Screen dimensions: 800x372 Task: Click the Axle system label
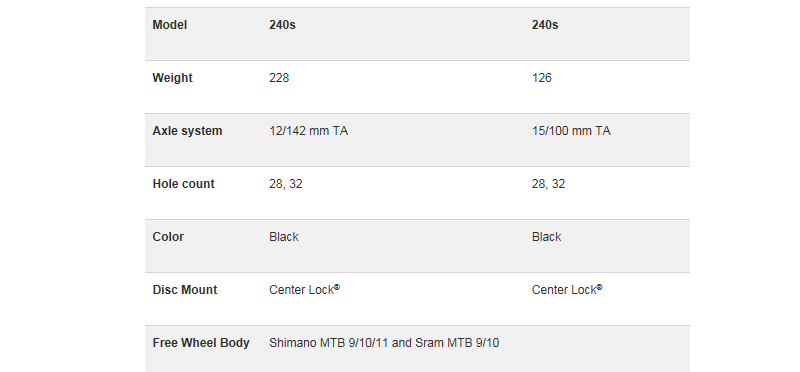point(187,131)
